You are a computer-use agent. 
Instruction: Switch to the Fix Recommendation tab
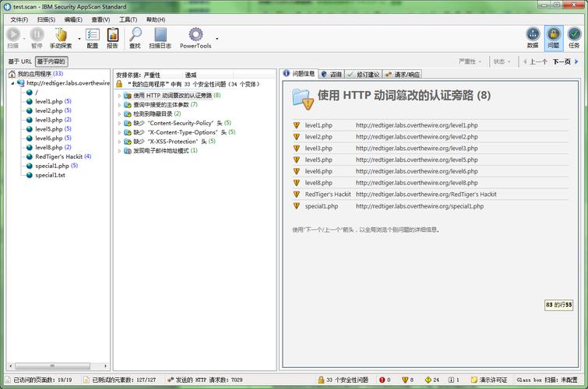(364, 75)
